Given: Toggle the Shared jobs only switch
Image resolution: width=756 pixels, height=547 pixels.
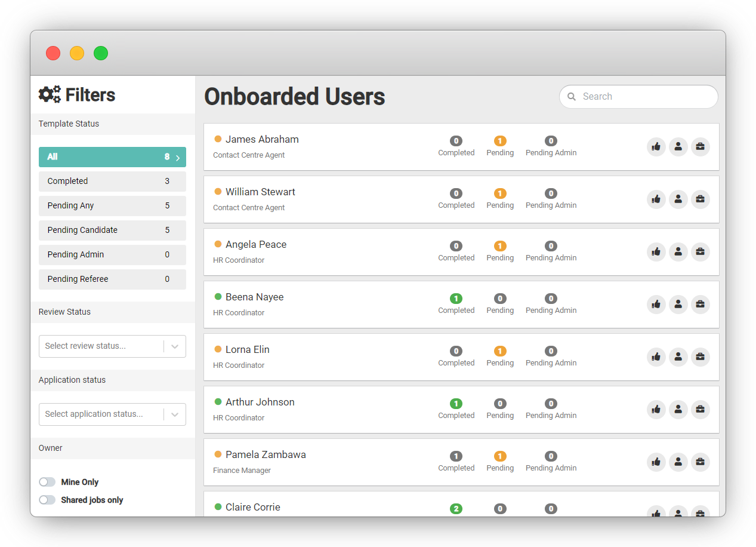Looking at the screenshot, I should (47, 500).
